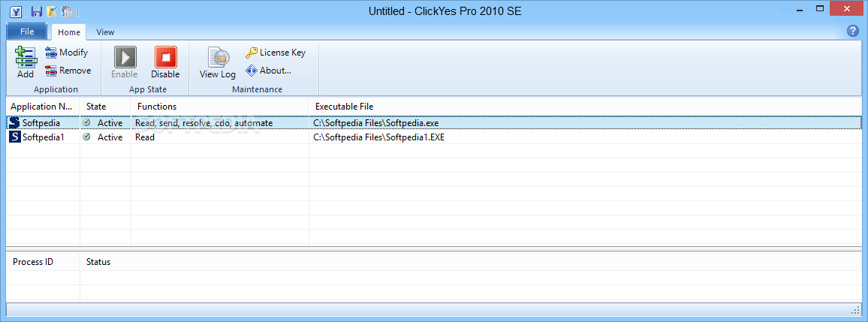The height and width of the screenshot is (322, 868).
Task: Click the Add application icon
Action: pos(26,57)
